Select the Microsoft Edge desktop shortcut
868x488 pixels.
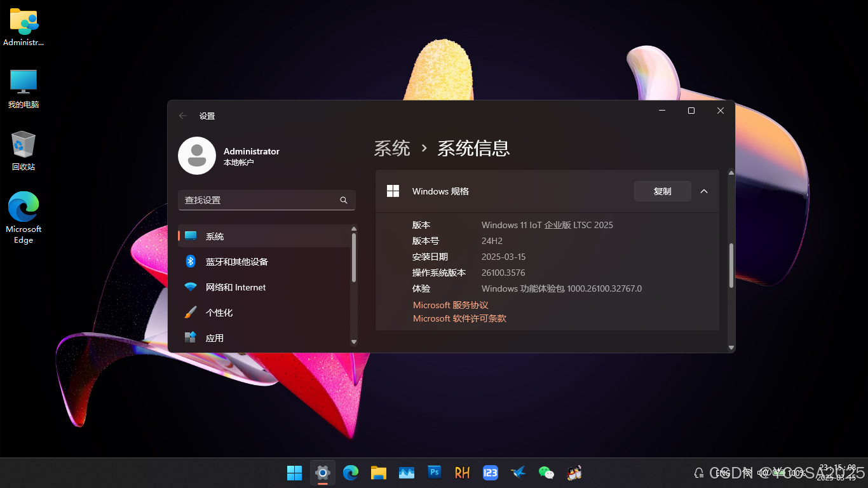click(24, 218)
